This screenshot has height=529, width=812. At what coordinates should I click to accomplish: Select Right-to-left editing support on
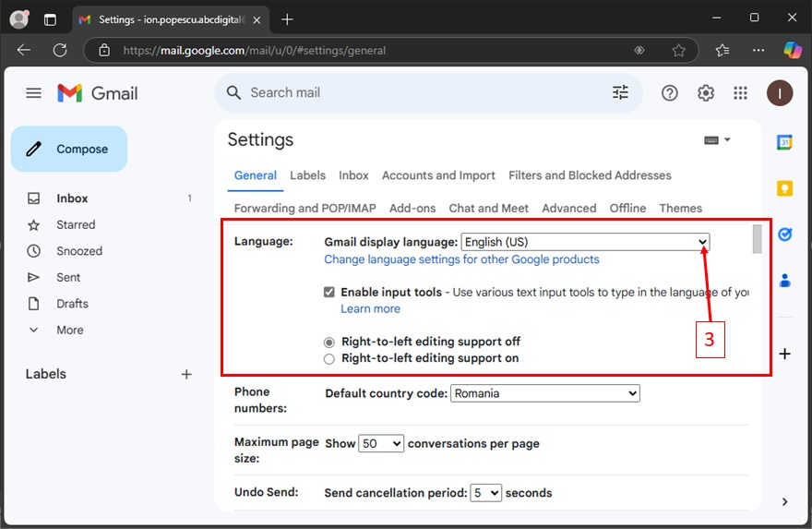point(329,359)
